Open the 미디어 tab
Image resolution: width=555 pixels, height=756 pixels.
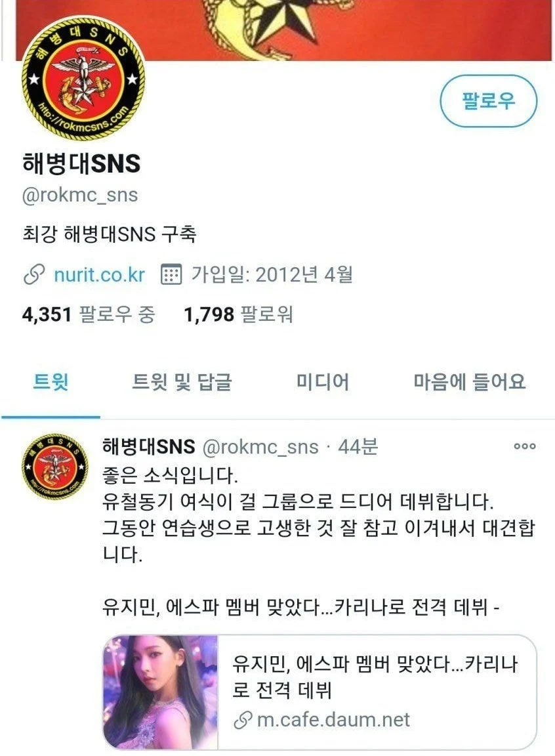[322, 382]
